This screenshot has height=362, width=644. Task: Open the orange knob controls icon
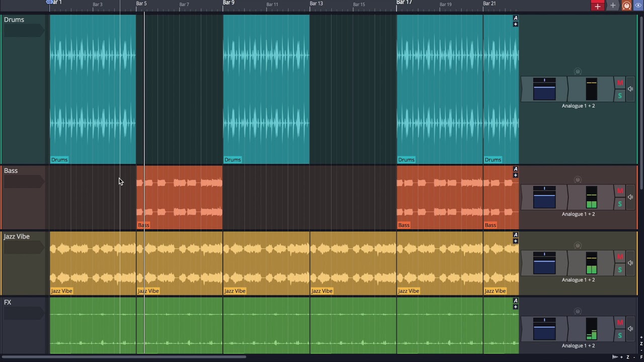coord(626,6)
